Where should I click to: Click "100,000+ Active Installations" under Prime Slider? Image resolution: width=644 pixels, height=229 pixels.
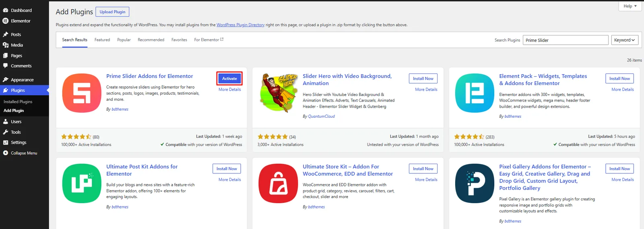[x=86, y=145]
